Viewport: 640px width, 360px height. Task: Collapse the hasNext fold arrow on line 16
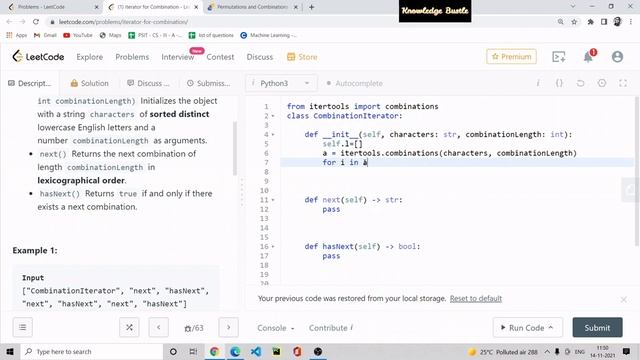tap(273, 247)
